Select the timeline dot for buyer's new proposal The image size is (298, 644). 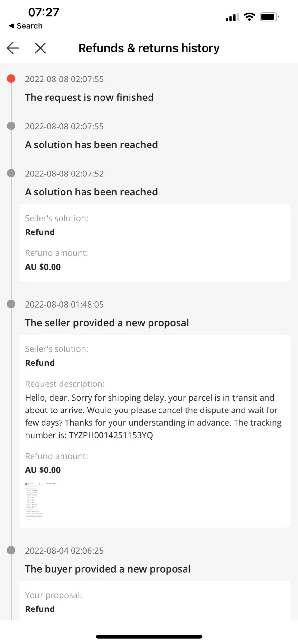click(11, 550)
